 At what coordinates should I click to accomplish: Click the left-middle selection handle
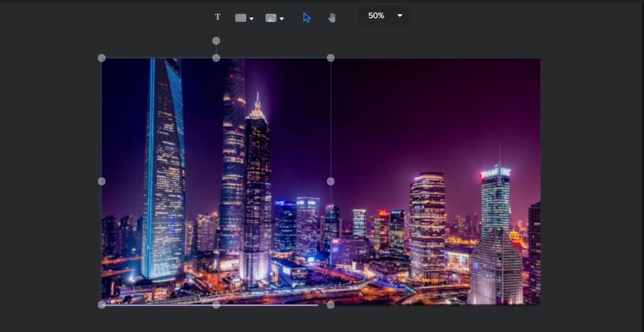coord(102,181)
